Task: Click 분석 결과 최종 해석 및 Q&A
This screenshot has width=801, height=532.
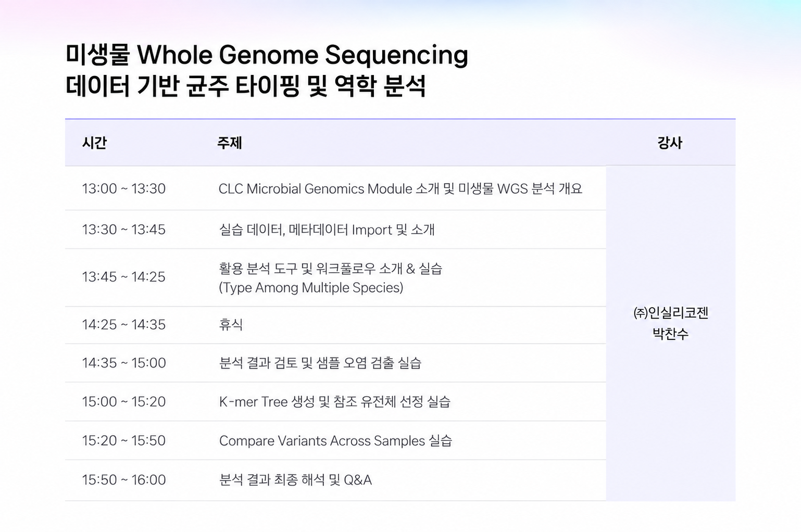Action: [295, 480]
